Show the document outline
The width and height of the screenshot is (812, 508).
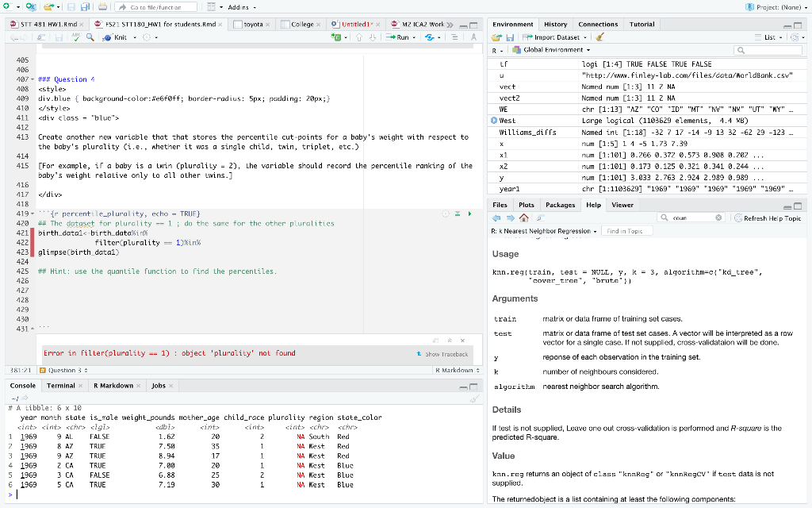coord(455,37)
